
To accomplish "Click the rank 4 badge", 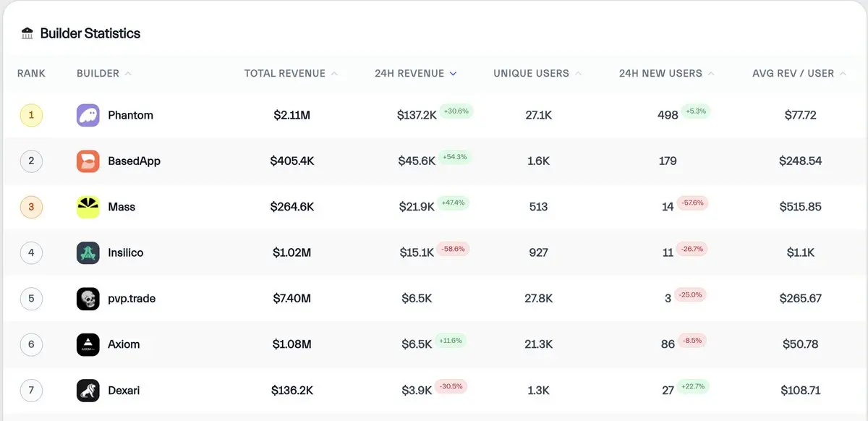I will click(x=31, y=252).
